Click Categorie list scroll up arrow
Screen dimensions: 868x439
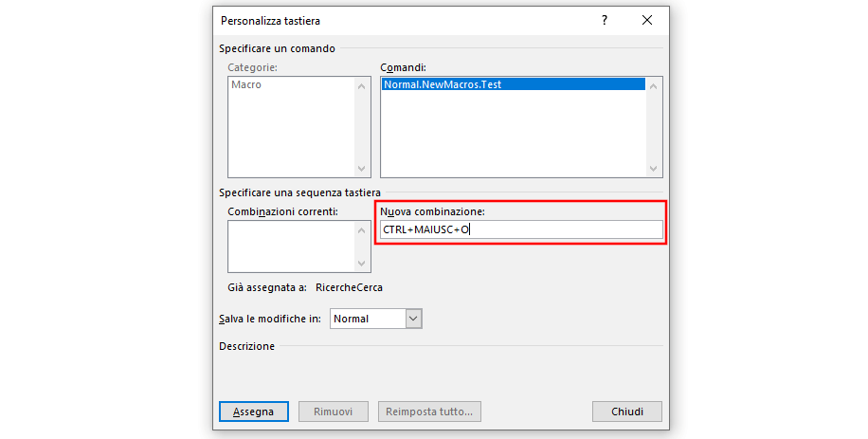[x=361, y=86]
